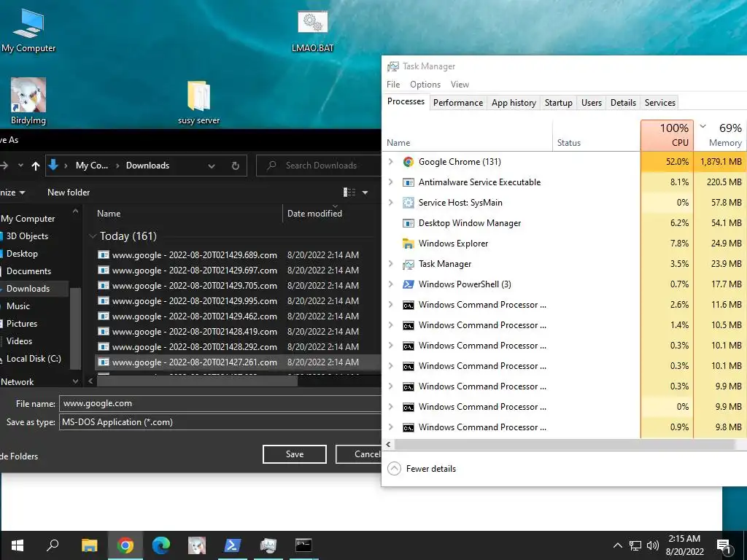
Task: Switch to the Details tab
Action: 623,103
